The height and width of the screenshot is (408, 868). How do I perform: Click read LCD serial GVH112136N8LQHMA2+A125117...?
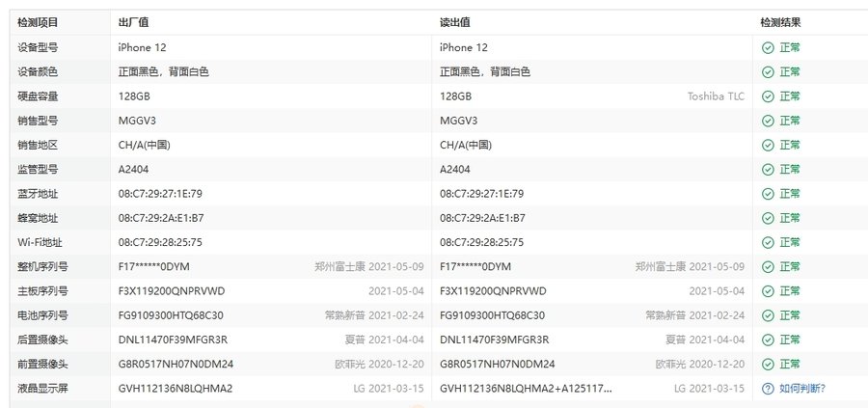coord(527,389)
